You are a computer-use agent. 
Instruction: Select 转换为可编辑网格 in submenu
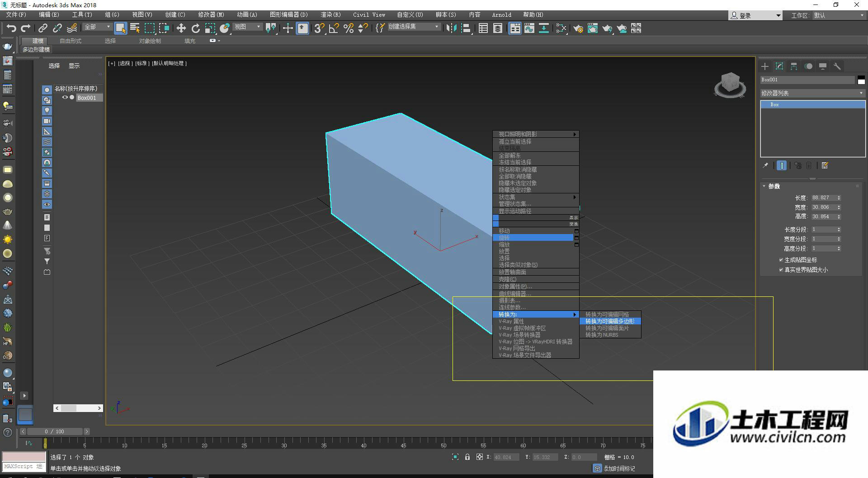pos(610,314)
